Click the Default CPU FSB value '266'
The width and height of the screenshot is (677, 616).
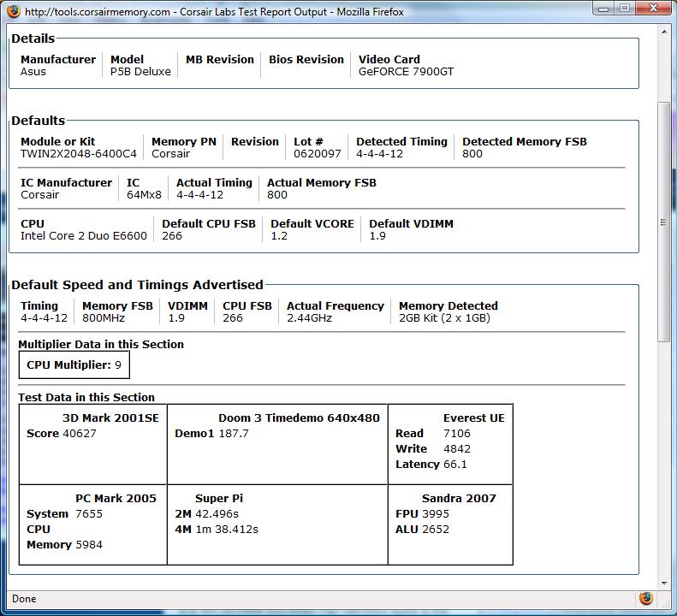click(x=172, y=235)
